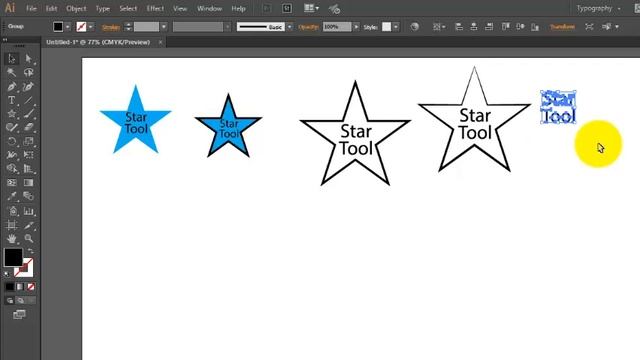640x360 pixels.
Task: Select the Eraser tool
Action: point(28,127)
